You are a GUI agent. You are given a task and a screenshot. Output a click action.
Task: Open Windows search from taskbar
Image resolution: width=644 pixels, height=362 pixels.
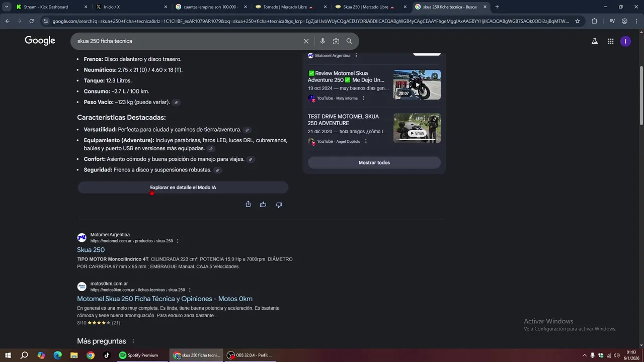tap(24, 355)
